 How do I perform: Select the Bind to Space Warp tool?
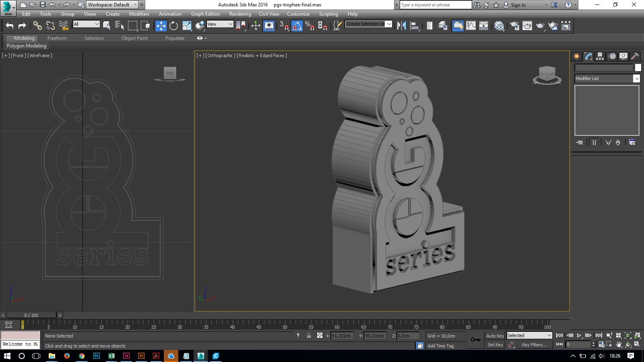pos(64,26)
